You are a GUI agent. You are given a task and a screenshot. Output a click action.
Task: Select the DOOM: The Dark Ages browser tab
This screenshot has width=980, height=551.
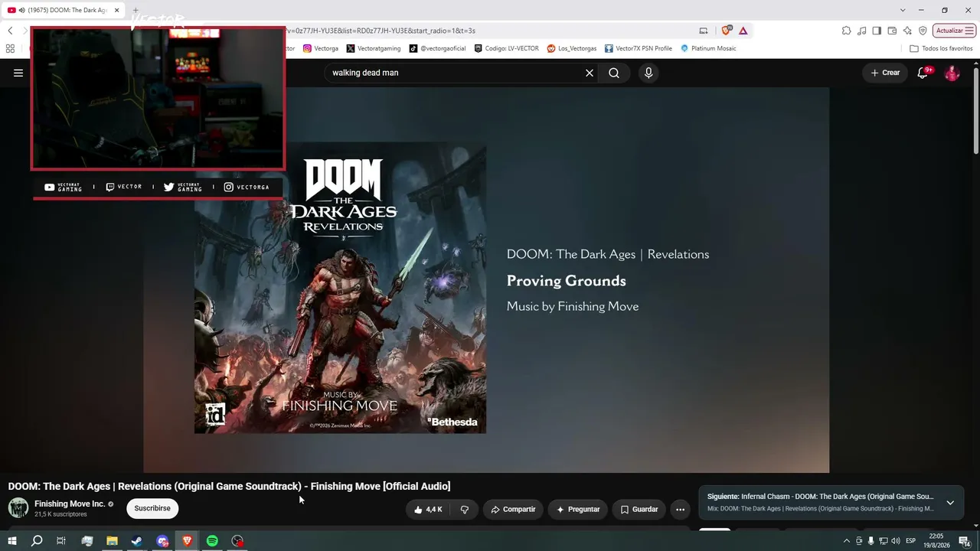64,10
